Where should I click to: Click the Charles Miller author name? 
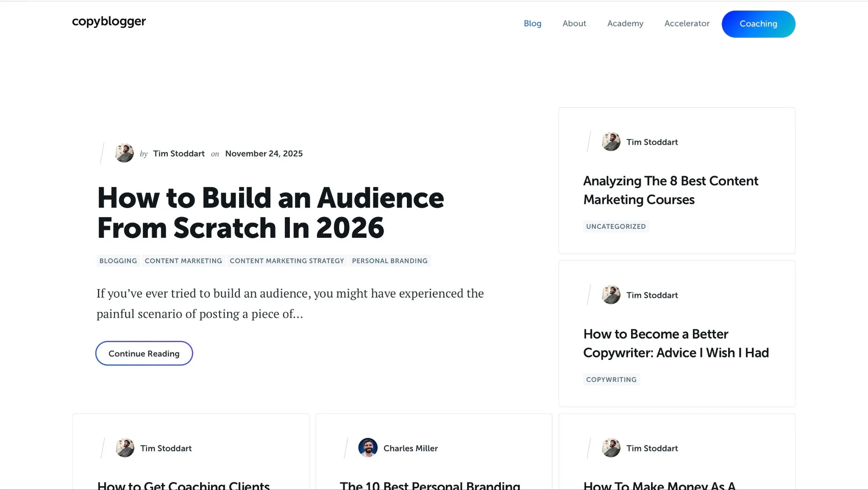point(410,448)
